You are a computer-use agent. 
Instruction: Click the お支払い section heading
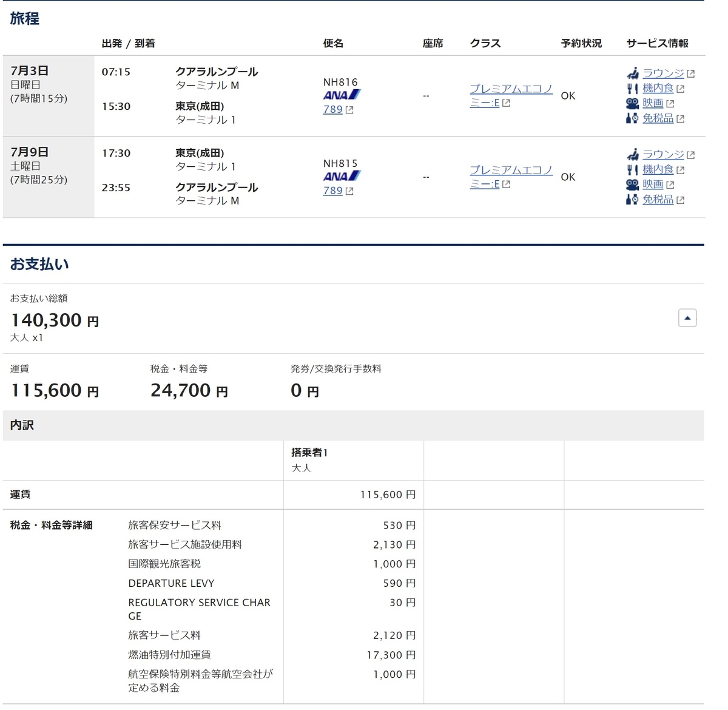click(x=39, y=264)
